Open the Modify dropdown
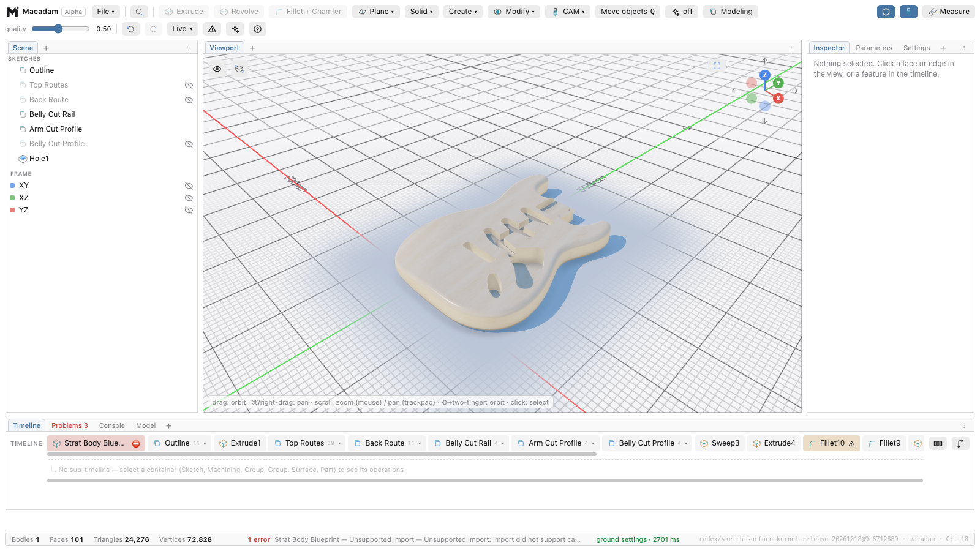 point(514,12)
